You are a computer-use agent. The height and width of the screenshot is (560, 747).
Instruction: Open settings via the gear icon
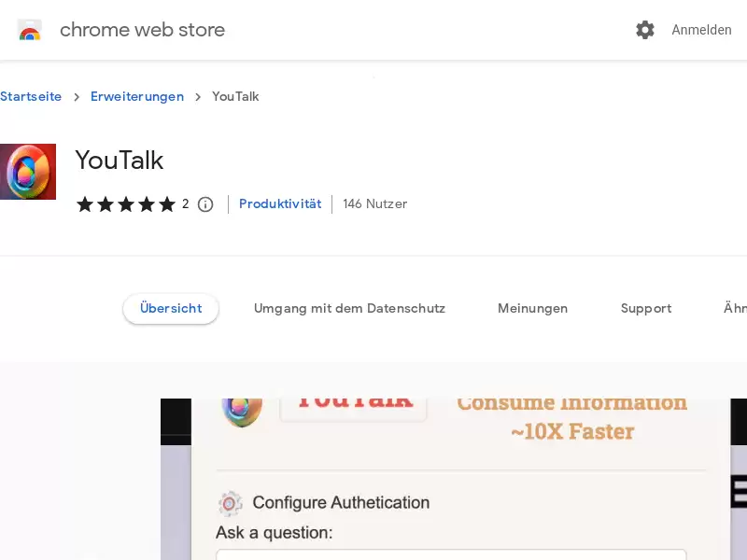(x=645, y=30)
